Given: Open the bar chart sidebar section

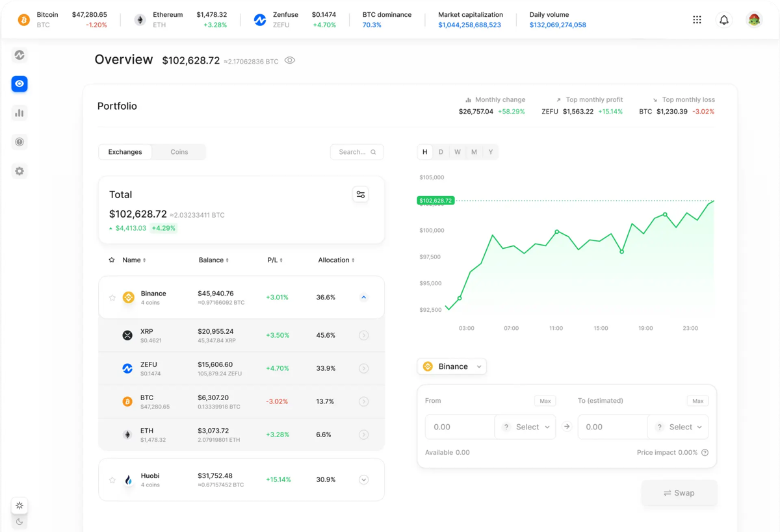Looking at the screenshot, I should tap(19, 113).
